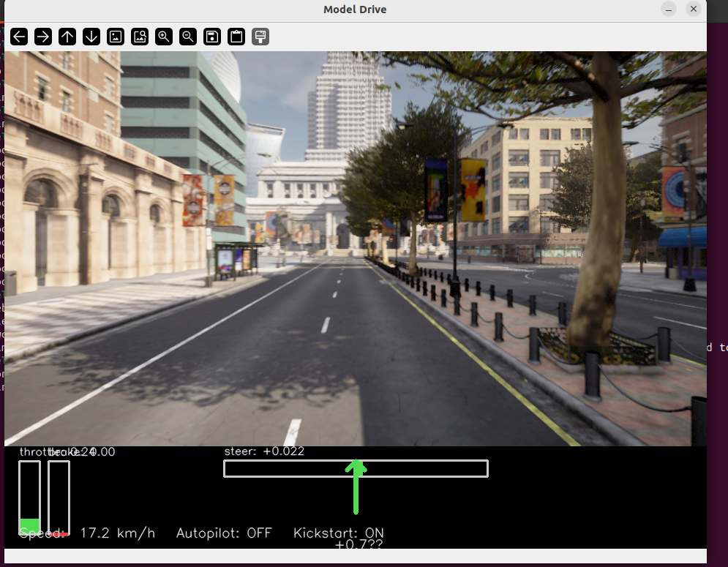Viewport: 728px width, 567px height.
Task: Fit the image to the window
Action: (x=140, y=37)
